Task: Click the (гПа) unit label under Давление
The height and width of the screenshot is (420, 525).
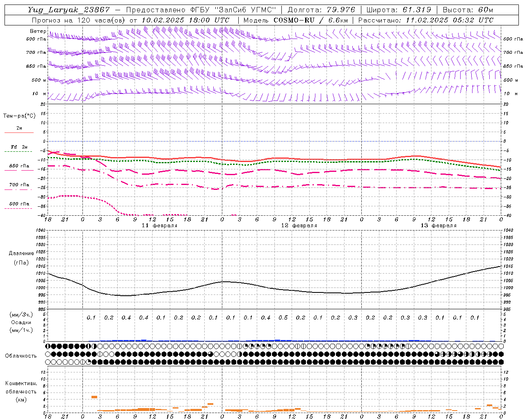Action: [x=21, y=263]
